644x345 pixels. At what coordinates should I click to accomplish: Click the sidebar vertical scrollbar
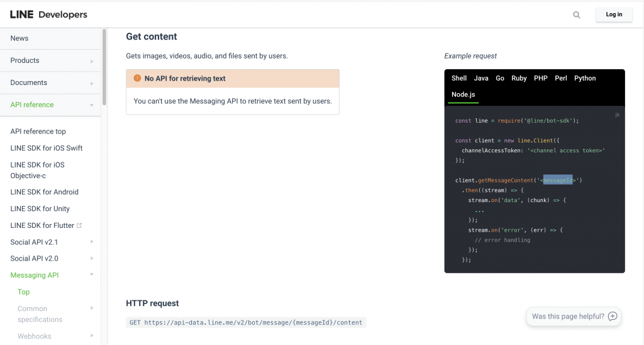pos(104,69)
